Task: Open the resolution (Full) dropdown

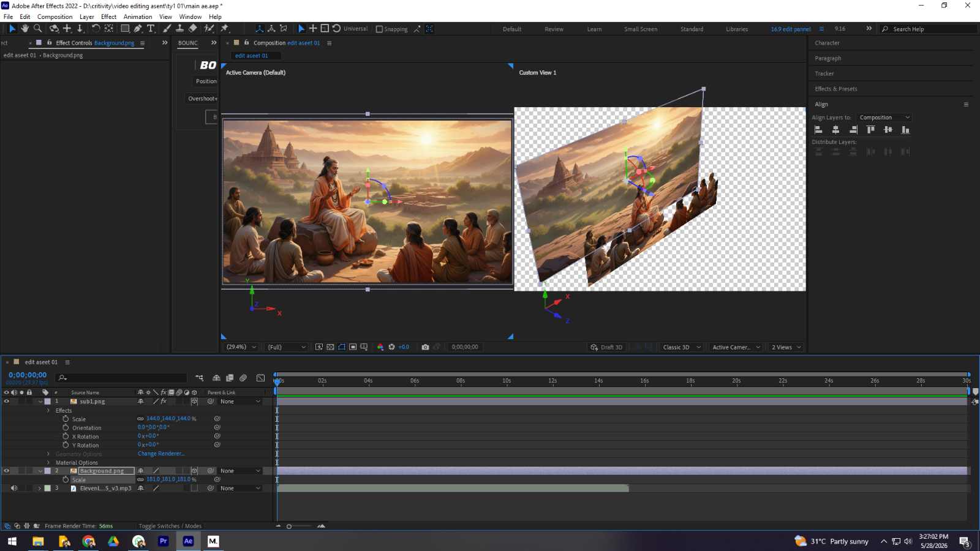Action: 286,347
